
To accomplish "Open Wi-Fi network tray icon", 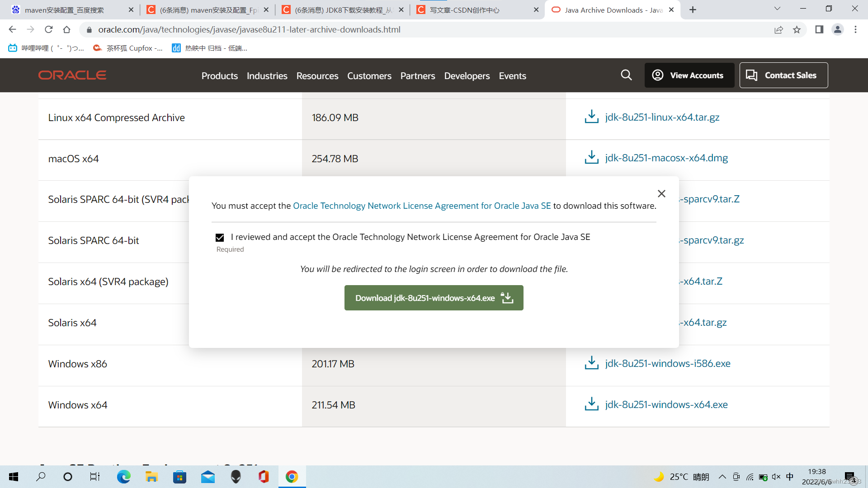I will tap(750, 477).
